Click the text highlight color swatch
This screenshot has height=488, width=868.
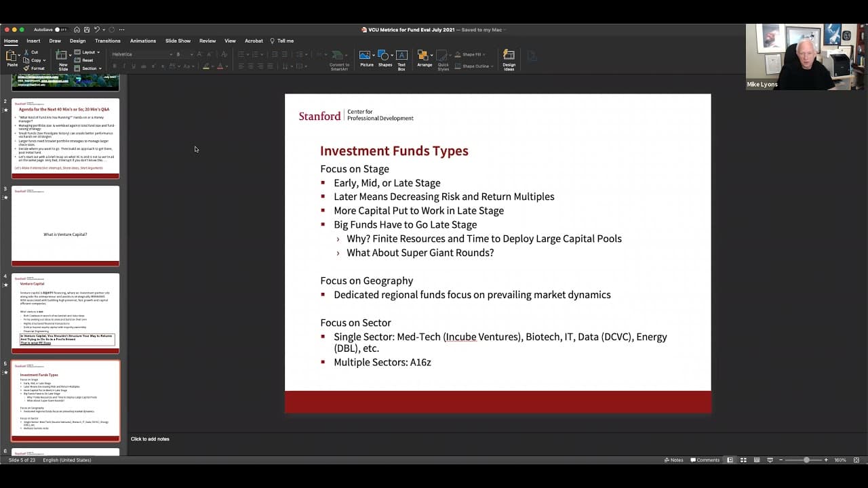(206, 66)
